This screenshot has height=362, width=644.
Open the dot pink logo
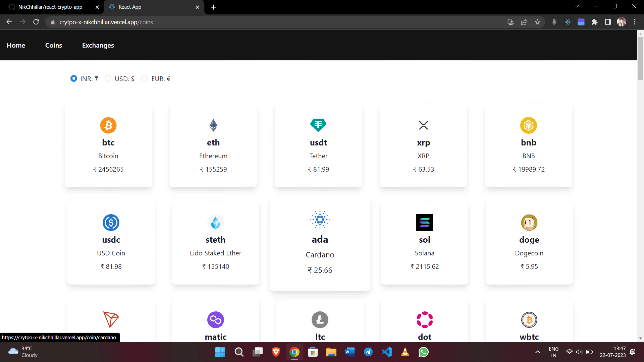click(x=425, y=320)
